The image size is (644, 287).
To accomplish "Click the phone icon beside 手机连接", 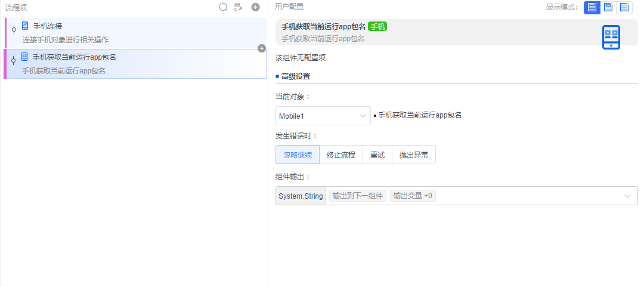I will tap(25, 26).
